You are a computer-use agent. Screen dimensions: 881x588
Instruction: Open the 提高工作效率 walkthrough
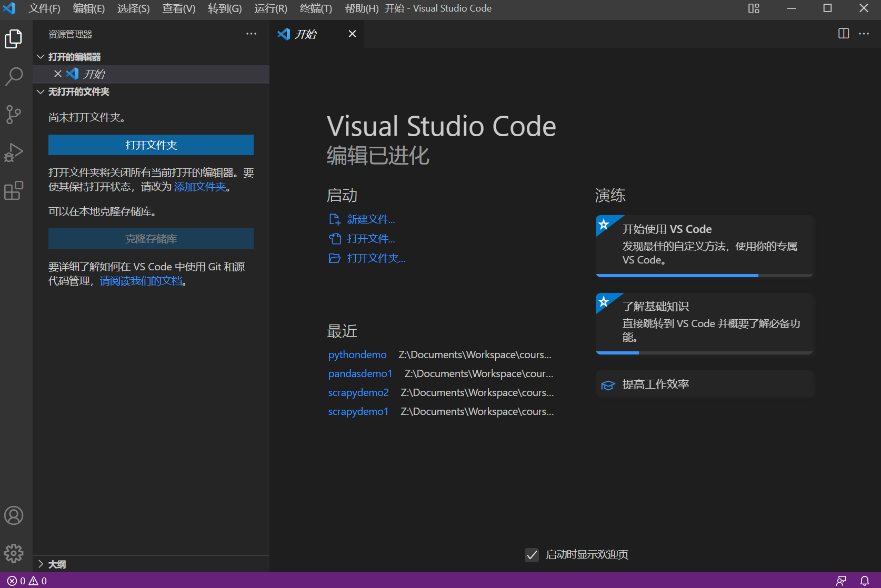[x=705, y=384]
